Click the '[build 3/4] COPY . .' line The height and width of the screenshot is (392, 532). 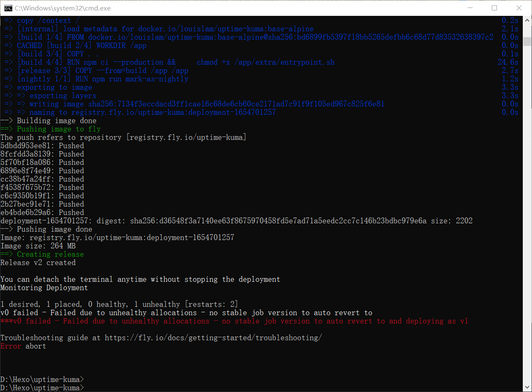52,54
